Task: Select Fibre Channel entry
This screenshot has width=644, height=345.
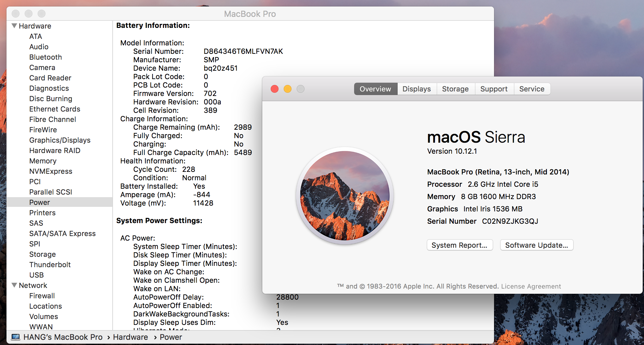Action: (53, 119)
